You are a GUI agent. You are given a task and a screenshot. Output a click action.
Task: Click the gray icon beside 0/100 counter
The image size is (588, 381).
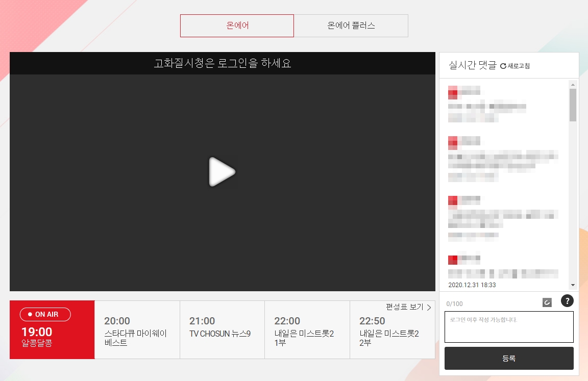tap(547, 302)
